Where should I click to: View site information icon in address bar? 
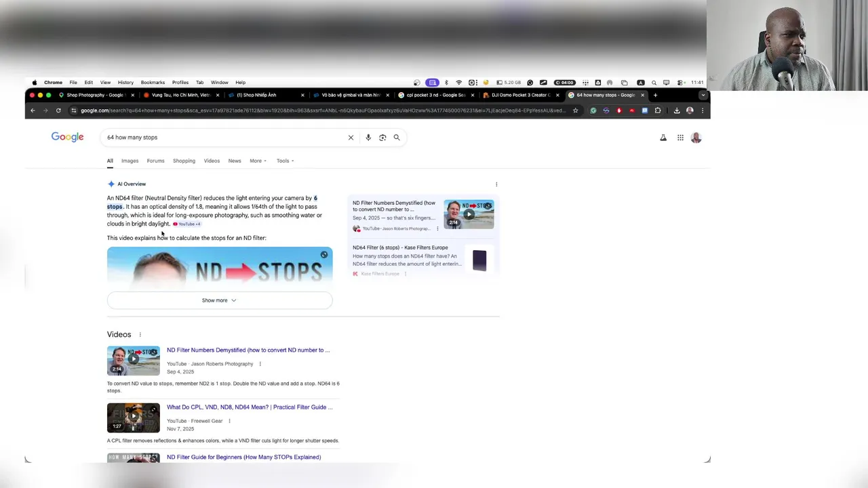click(74, 110)
